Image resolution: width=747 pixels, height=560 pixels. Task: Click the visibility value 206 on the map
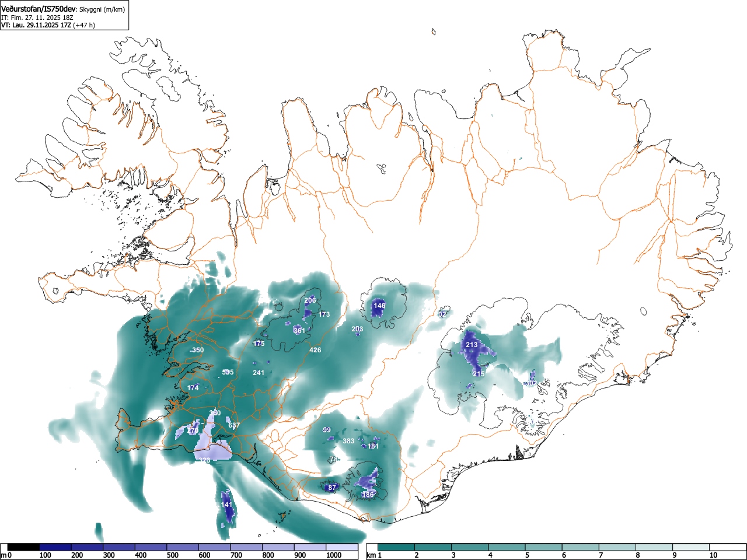[310, 300]
